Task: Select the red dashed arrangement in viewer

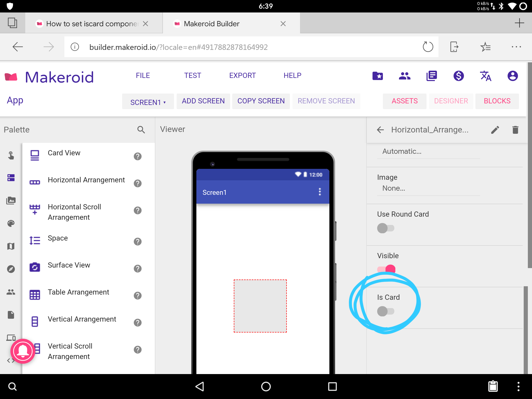Action: pos(260,306)
